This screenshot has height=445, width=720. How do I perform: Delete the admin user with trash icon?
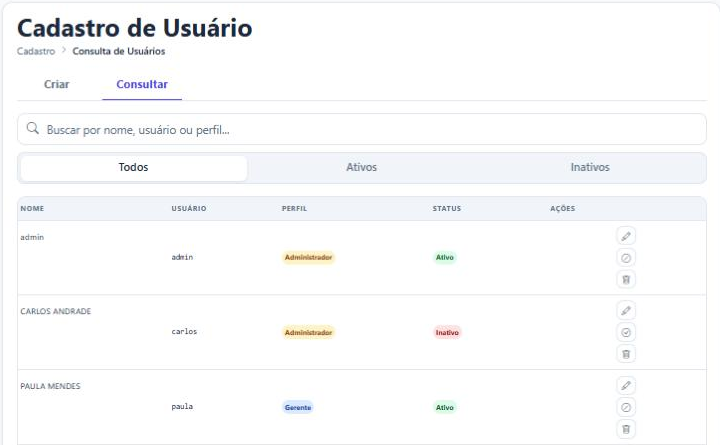[x=626, y=279]
